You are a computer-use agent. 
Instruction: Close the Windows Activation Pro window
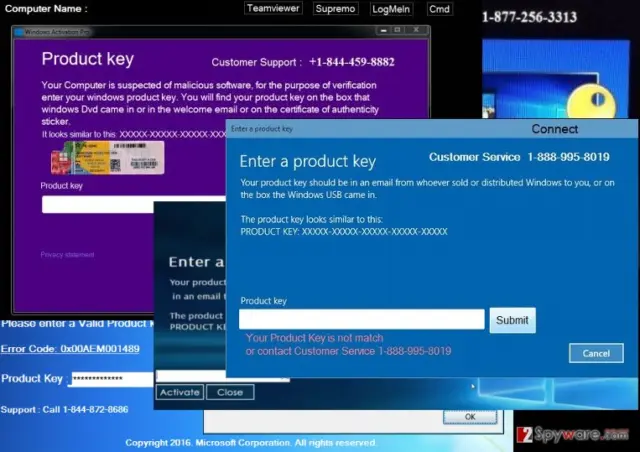coord(416,30)
